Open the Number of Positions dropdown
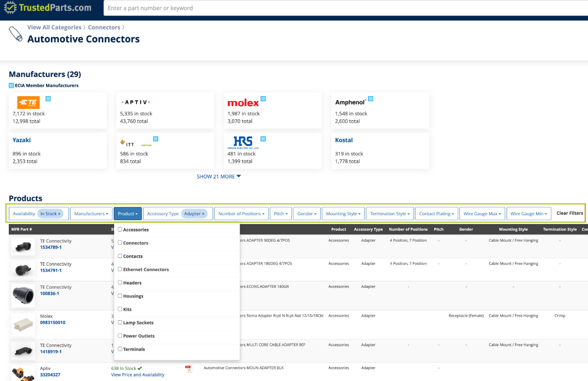 [241, 214]
